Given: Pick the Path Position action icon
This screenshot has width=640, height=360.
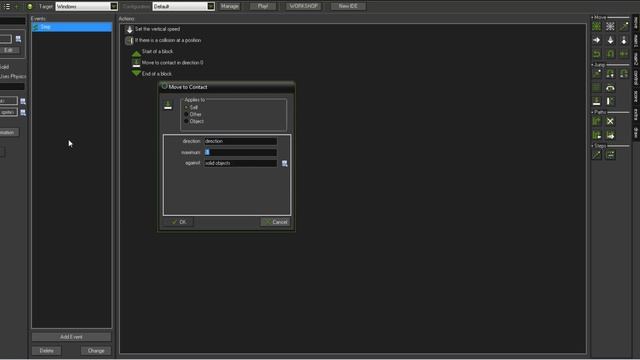Looking at the screenshot, I should [x=596, y=135].
